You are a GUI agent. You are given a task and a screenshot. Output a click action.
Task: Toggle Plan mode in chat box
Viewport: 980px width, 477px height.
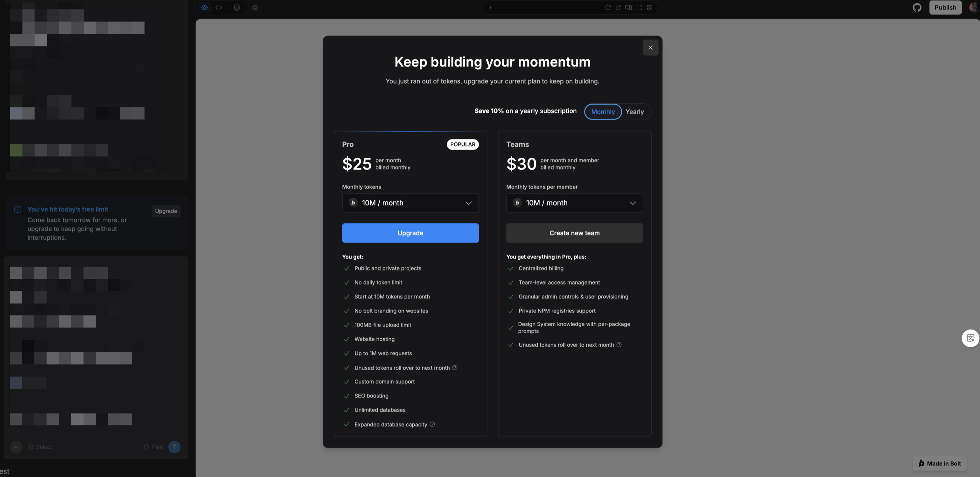pos(154,447)
